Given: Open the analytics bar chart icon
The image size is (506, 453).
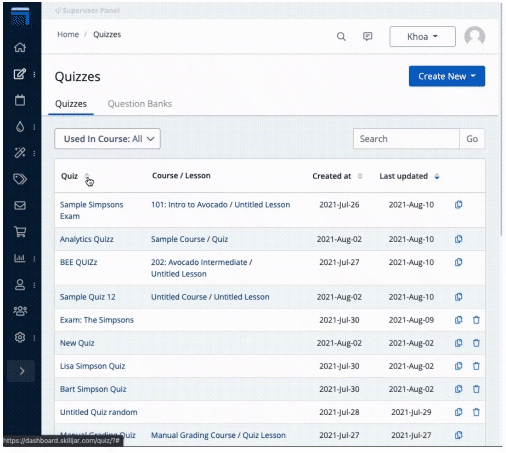Looking at the screenshot, I should coord(20,258).
